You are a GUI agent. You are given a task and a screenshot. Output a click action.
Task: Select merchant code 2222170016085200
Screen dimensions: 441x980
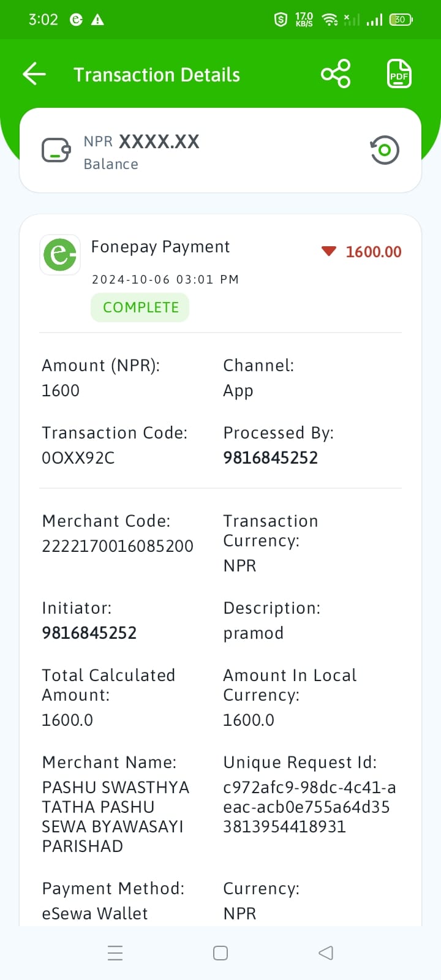pos(118,546)
